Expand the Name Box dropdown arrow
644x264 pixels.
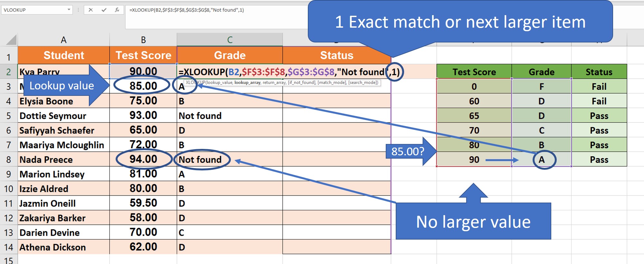click(69, 10)
